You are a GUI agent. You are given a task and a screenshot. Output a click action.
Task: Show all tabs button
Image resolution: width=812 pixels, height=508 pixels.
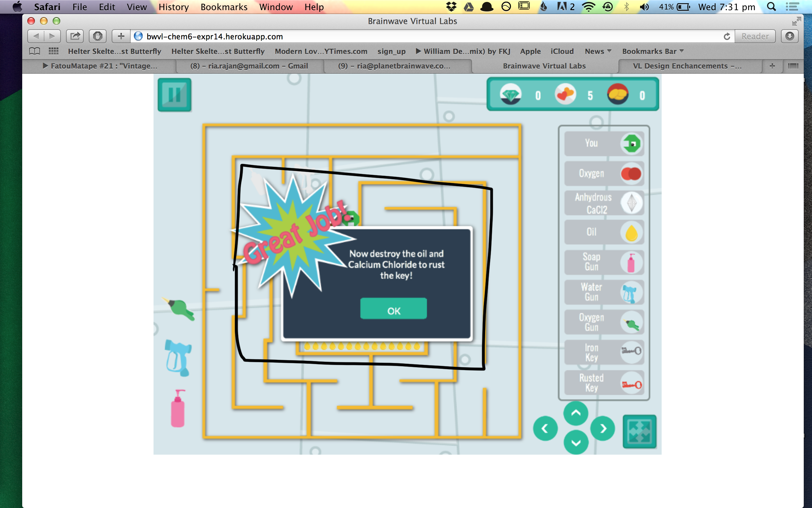pos(793,66)
